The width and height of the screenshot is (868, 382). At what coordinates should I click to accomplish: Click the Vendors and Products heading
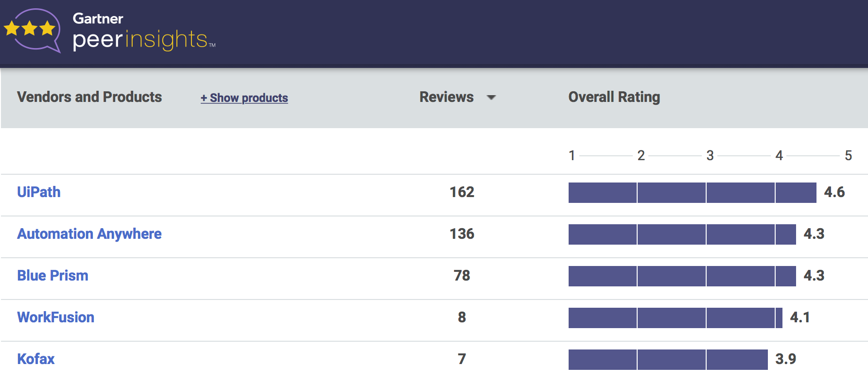point(89,97)
